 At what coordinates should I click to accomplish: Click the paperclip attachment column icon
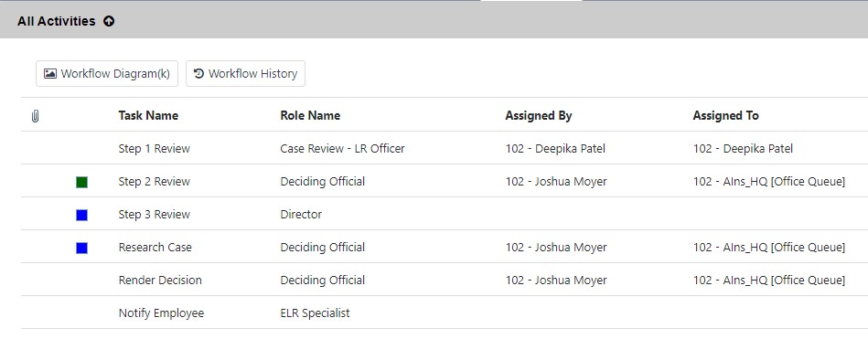click(x=35, y=116)
